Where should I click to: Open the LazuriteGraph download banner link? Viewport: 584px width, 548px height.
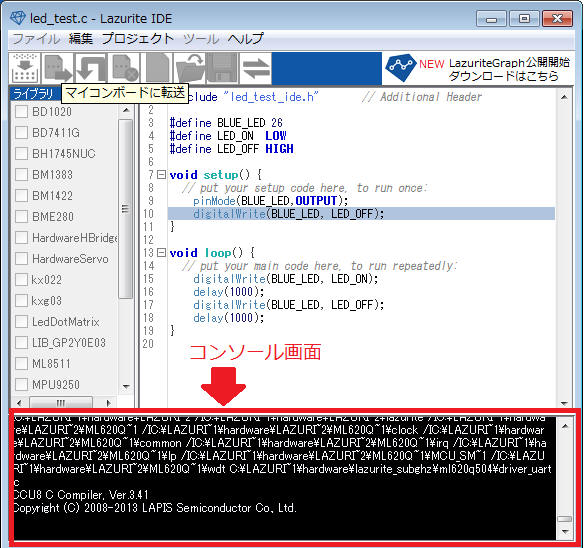tap(477, 68)
